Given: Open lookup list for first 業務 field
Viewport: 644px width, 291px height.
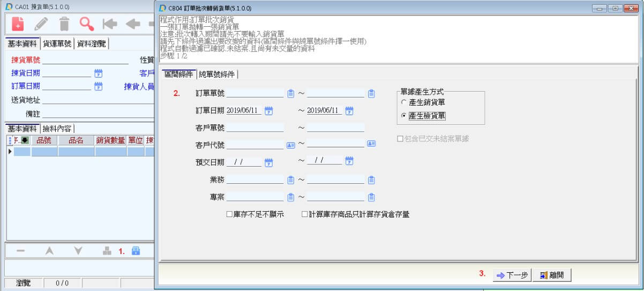Looking at the screenshot, I should [291, 180].
